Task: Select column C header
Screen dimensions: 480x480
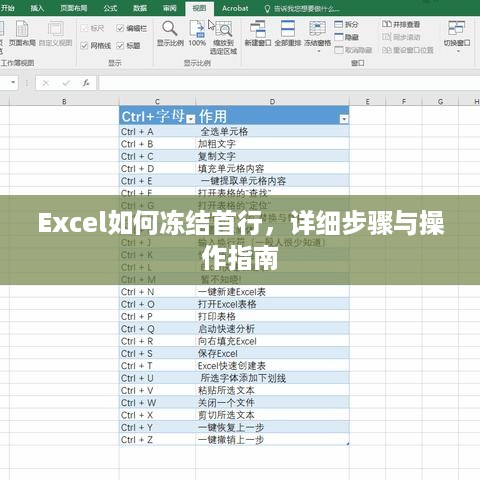Action: coord(157,101)
